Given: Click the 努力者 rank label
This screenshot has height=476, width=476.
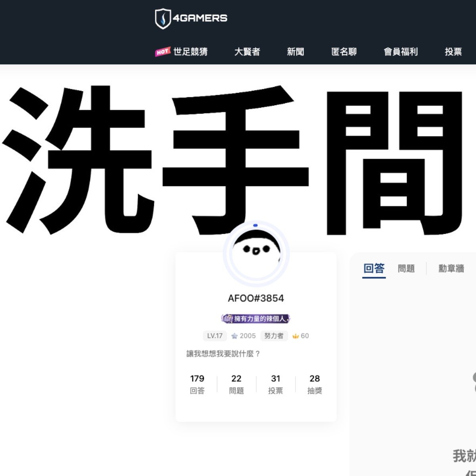Looking at the screenshot, I should (274, 336).
